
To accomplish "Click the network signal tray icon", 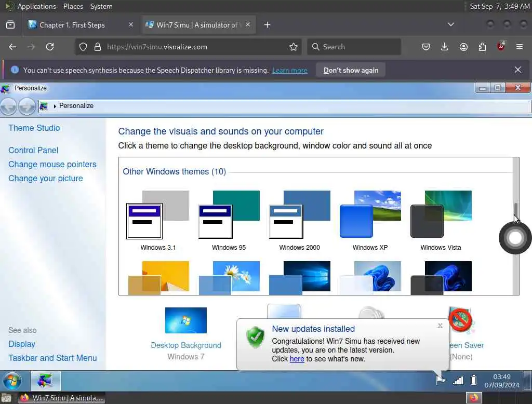I will click(x=458, y=381).
